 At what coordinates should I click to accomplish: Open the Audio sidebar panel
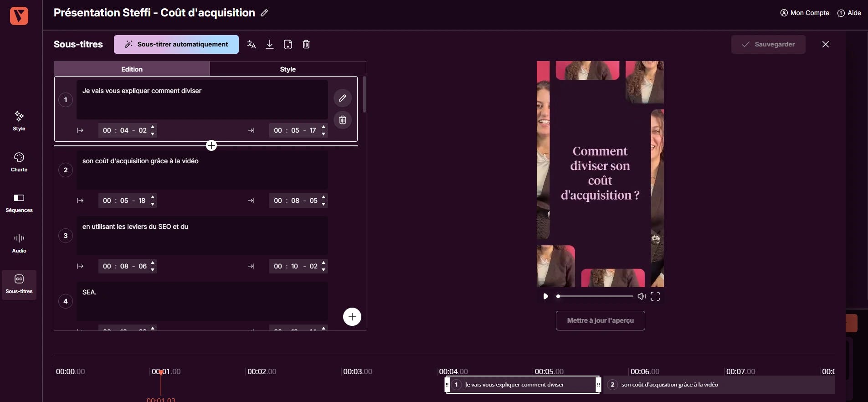(x=19, y=243)
